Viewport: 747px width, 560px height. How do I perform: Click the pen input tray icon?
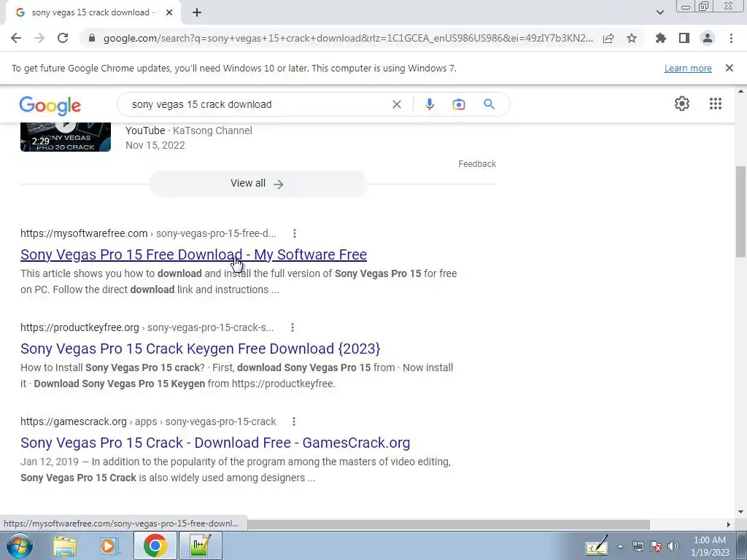(x=597, y=545)
